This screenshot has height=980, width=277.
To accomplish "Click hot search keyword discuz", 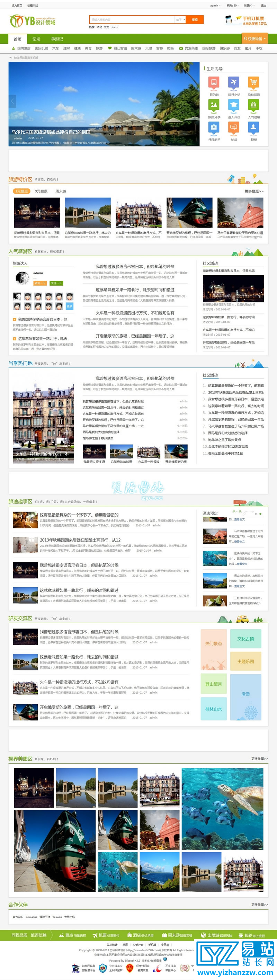I will [x=115, y=27].
